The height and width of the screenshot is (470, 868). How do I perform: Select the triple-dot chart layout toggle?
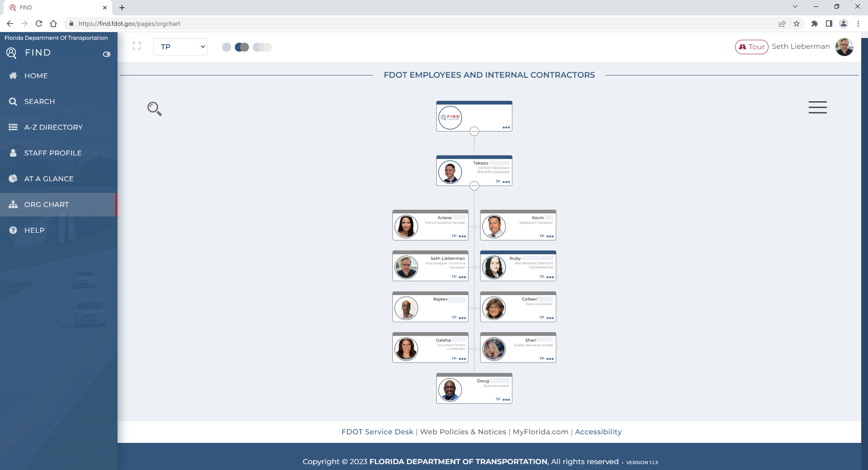pyautogui.click(x=262, y=47)
